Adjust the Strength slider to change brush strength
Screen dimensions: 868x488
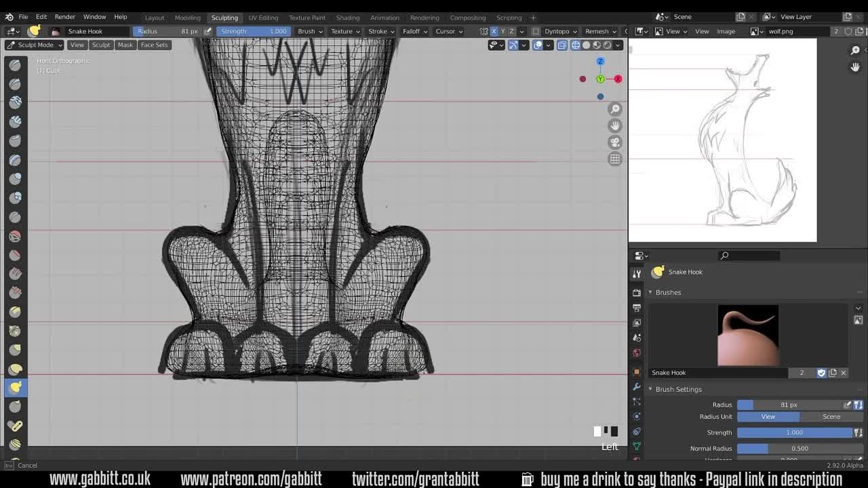coord(253,31)
